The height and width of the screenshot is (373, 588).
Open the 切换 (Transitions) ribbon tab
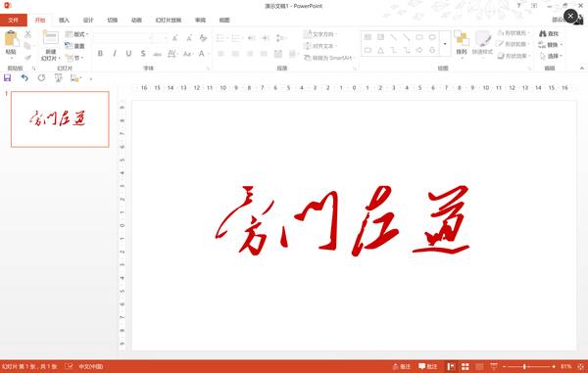[x=112, y=21]
